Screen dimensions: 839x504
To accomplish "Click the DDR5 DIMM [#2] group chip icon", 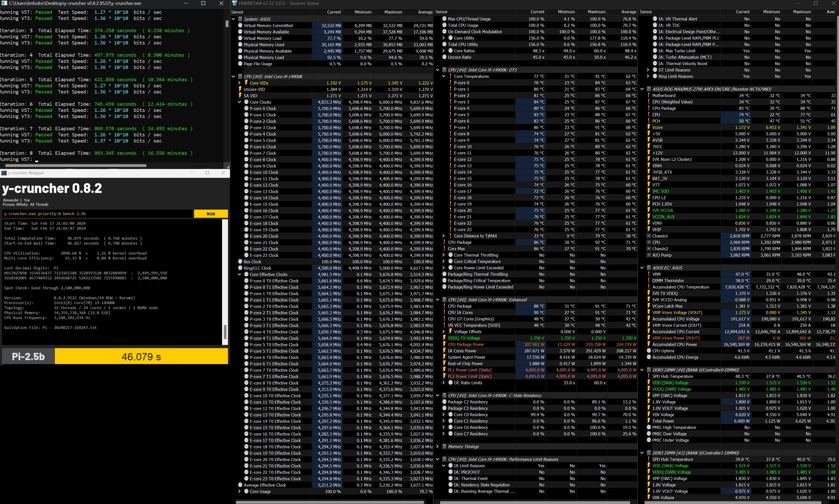I will coord(648,453).
